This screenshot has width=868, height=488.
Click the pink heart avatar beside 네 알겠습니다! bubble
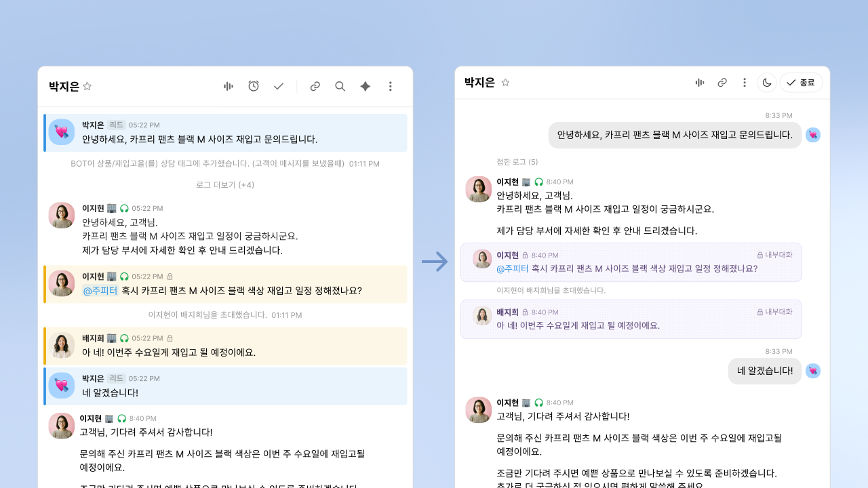tap(813, 371)
